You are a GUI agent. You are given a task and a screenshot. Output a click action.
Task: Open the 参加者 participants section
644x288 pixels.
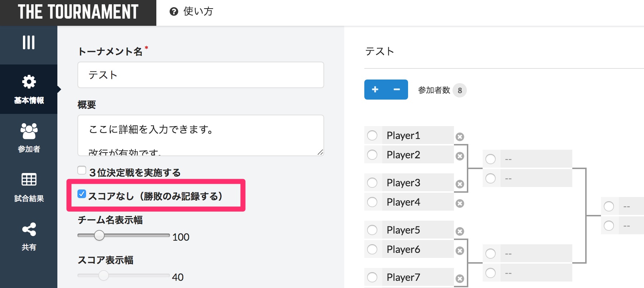pos(29,138)
